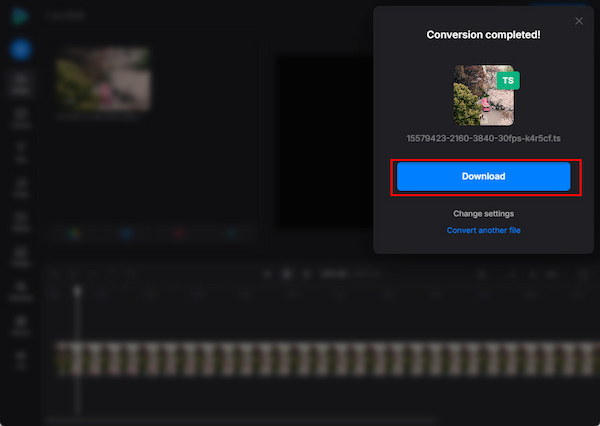Click the black video preview area
Viewport: 600px width, 426px height.
click(325, 143)
